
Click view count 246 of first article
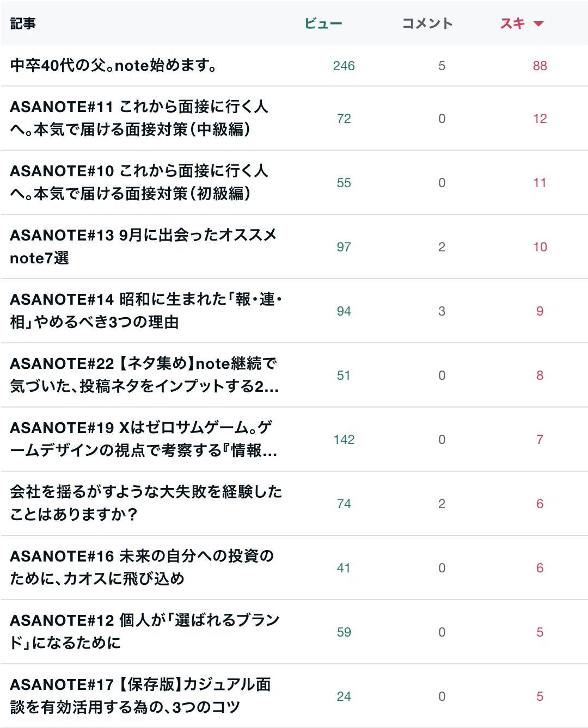coord(344,66)
